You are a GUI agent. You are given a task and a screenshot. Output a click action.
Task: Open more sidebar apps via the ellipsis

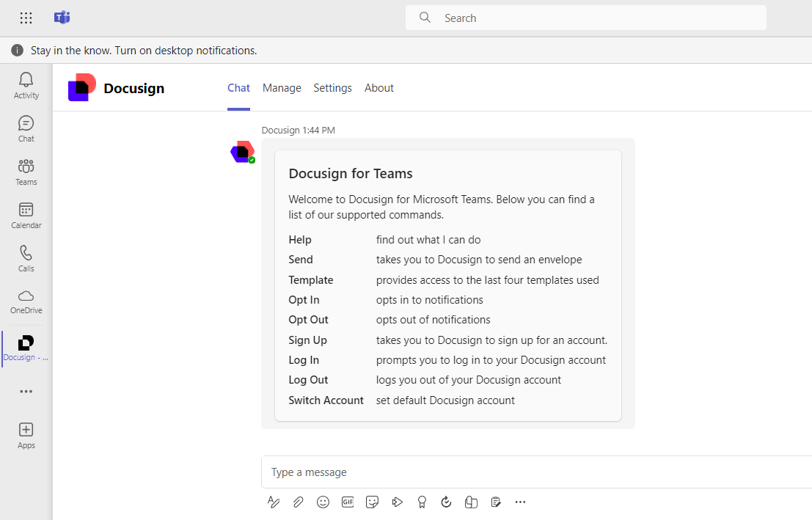(26, 391)
